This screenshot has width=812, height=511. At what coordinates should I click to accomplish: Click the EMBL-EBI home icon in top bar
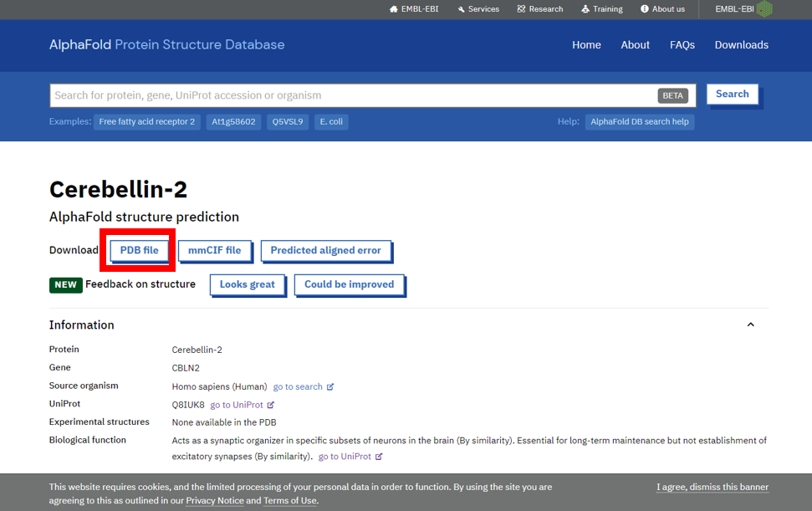coord(394,9)
